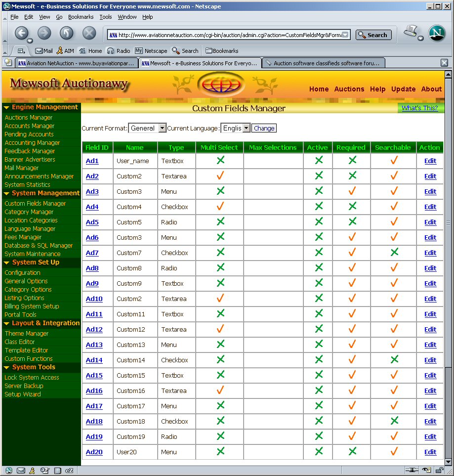Image resolution: width=454 pixels, height=476 pixels.
Task: Open Category Manager in the sidebar
Action: 29,212
